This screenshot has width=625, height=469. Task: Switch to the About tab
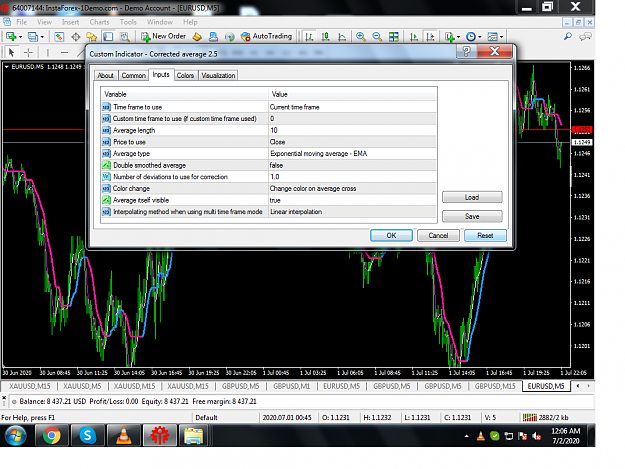[x=106, y=75]
